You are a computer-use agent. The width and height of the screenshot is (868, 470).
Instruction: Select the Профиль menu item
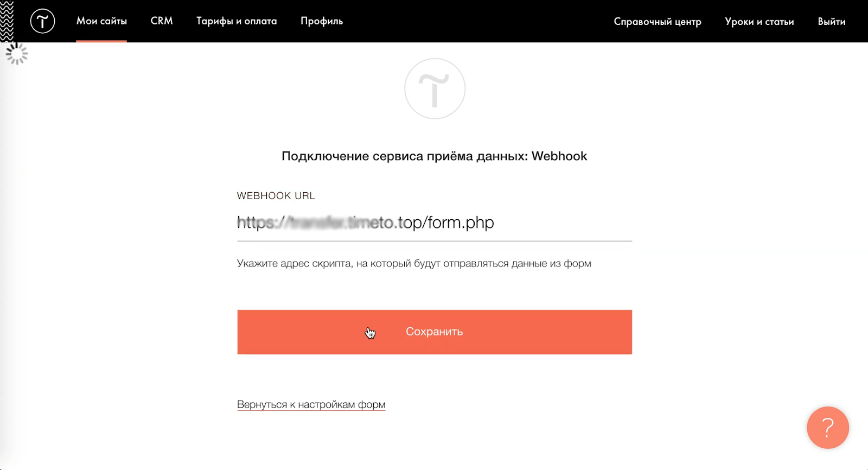pyautogui.click(x=322, y=21)
